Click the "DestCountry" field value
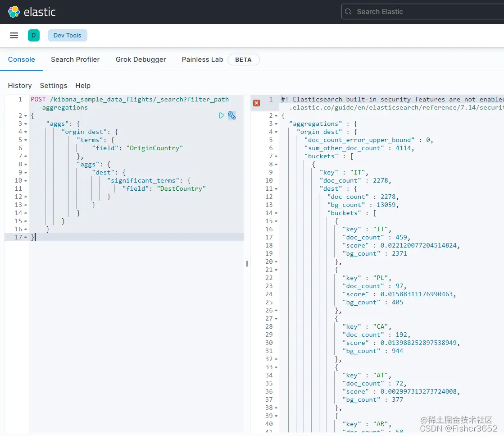 (181, 188)
